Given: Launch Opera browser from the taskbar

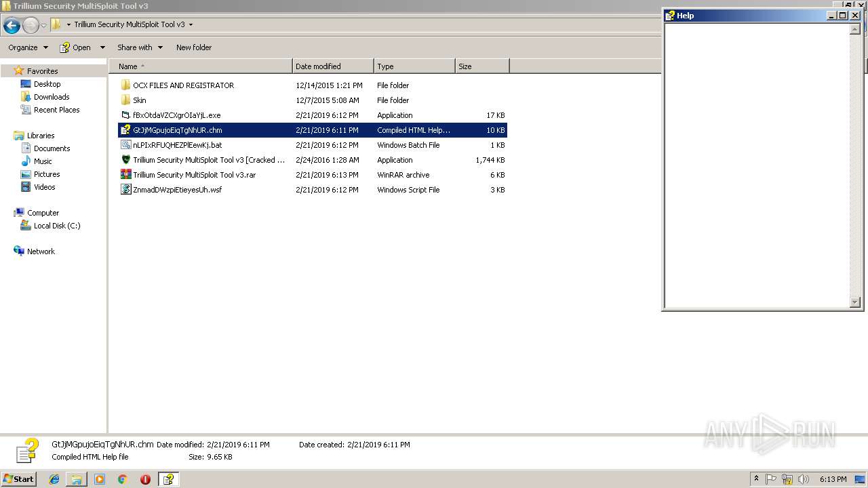Looking at the screenshot, I should tap(145, 479).
